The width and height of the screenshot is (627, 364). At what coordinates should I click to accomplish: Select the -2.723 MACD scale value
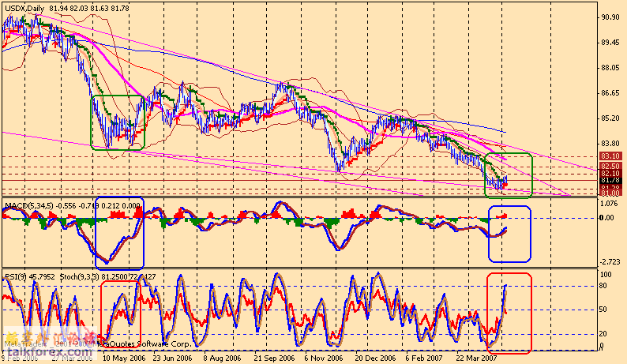610,261
